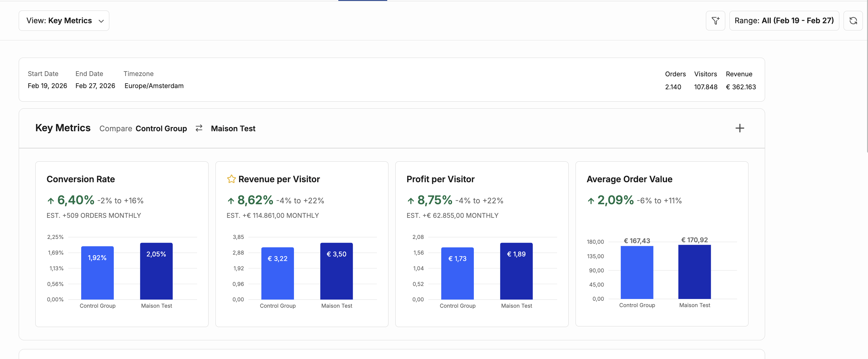The image size is (868, 359).
Task: Open the date Range selector
Action: coord(784,21)
